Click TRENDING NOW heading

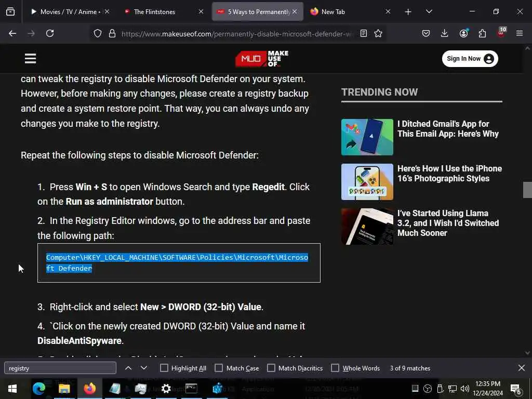point(379,92)
